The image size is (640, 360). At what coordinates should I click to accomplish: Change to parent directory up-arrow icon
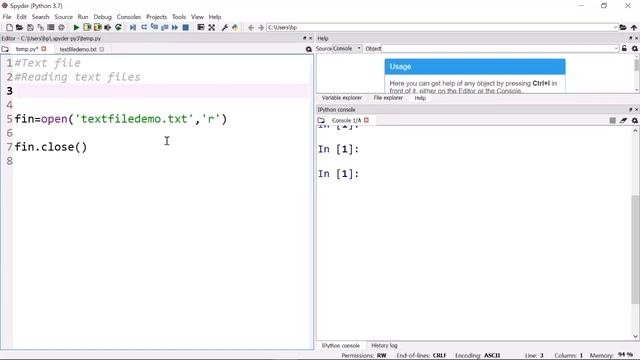pos(634,27)
